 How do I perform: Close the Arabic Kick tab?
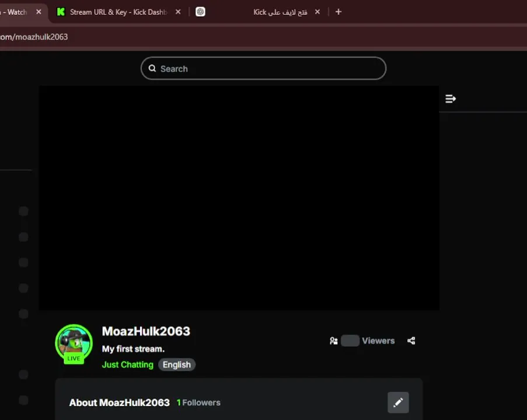click(317, 12)
